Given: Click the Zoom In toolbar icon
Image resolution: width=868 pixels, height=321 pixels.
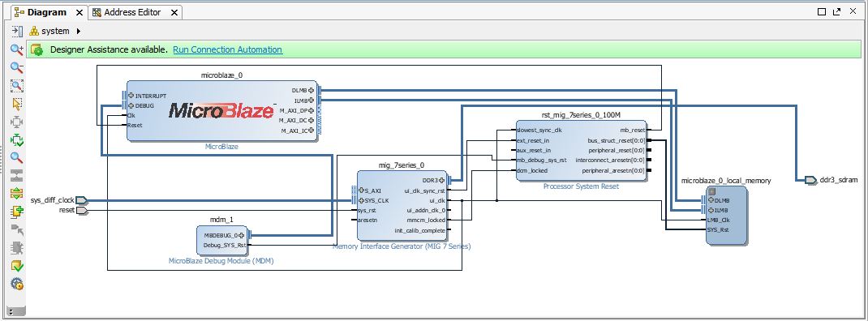Looking at the screenshot, I should (17, 49).
